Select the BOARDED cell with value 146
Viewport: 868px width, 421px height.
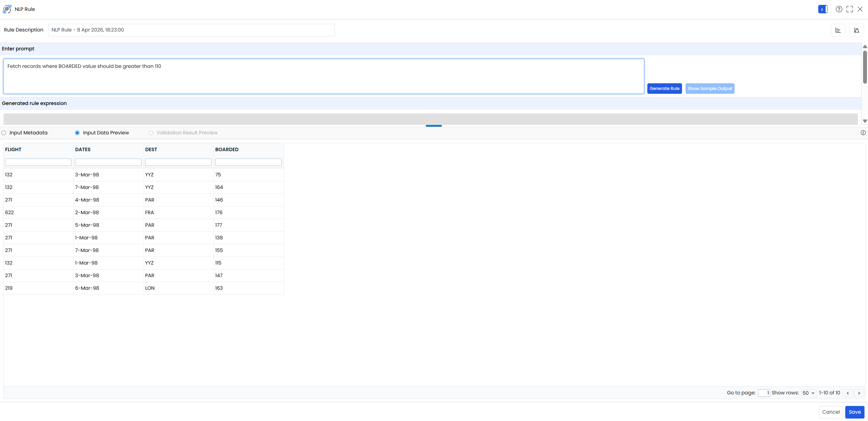pyautogui.click(x=249, y=200)
